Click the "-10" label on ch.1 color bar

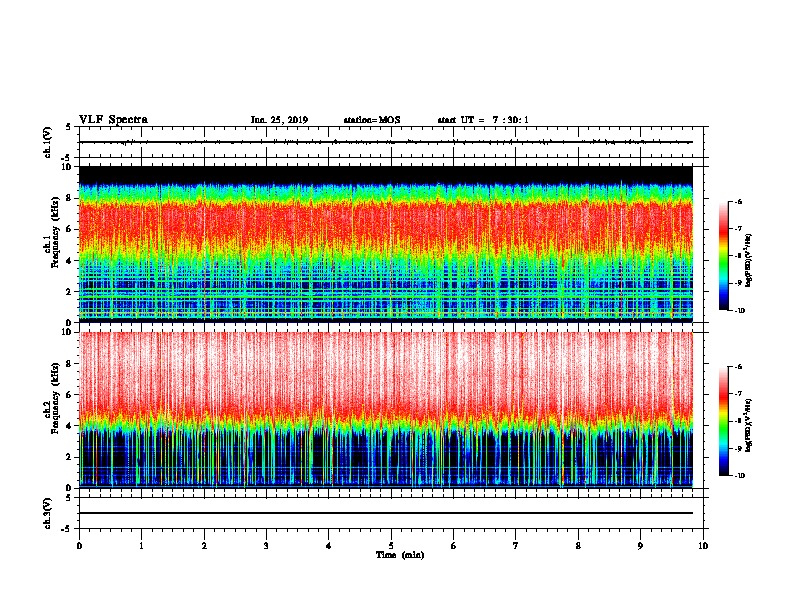739,311
